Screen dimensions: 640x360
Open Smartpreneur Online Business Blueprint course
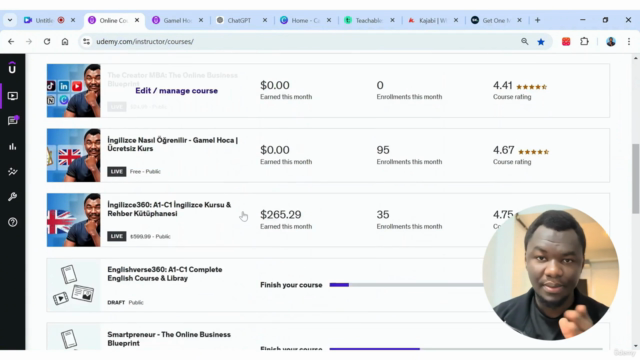(169, 339)
